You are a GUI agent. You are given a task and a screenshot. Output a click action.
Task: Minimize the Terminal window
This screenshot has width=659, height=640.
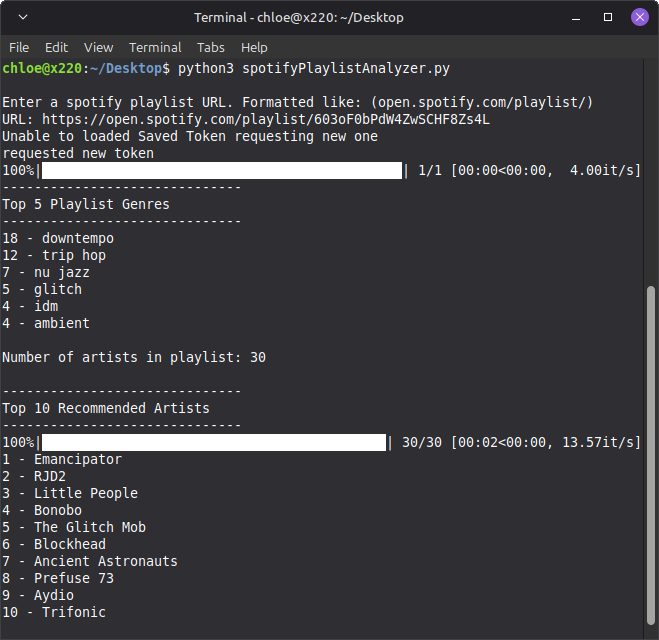tap(576, 18)
